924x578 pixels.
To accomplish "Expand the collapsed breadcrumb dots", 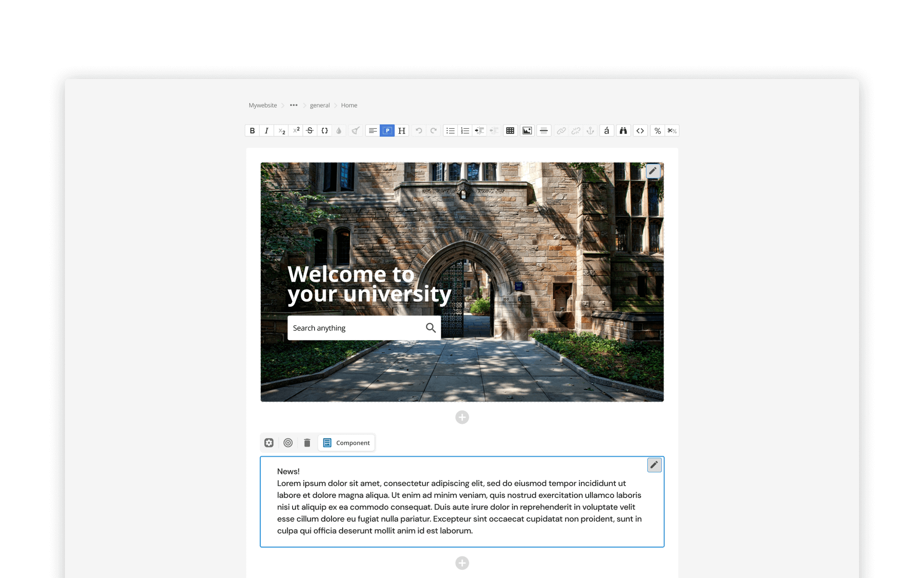I will pos(294,105).
